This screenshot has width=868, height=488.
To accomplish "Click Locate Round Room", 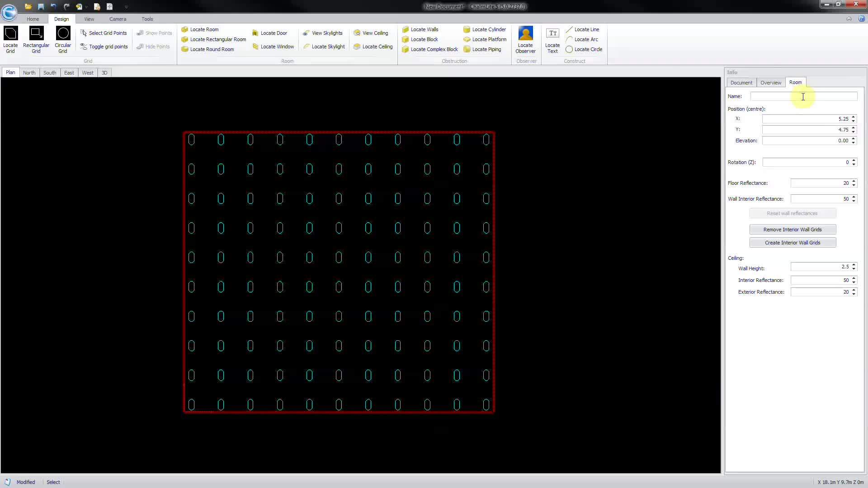I will point(208,49).
